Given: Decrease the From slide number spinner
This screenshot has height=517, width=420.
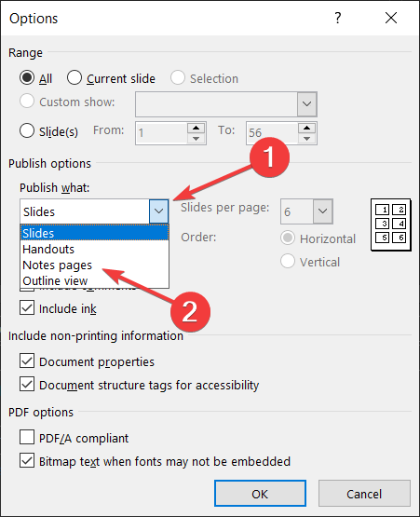Looking at the screenshot, I should click(x=196, y=139).
